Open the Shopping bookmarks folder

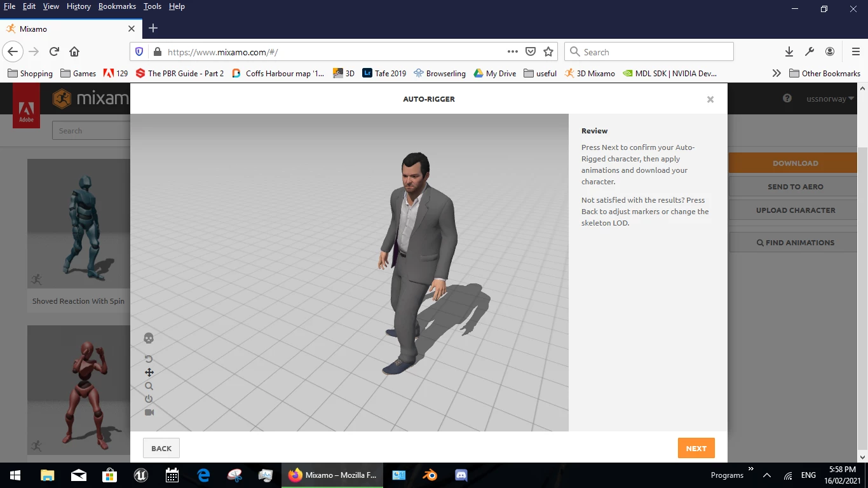pos(30,74)
